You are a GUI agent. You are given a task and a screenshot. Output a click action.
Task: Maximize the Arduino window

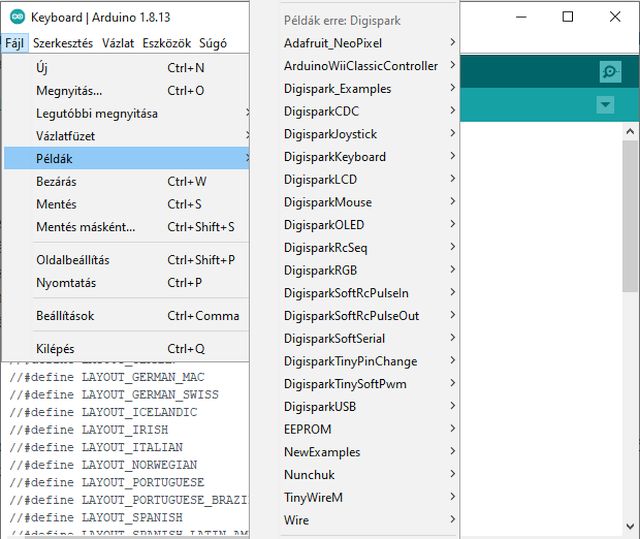tap(568, 17)
